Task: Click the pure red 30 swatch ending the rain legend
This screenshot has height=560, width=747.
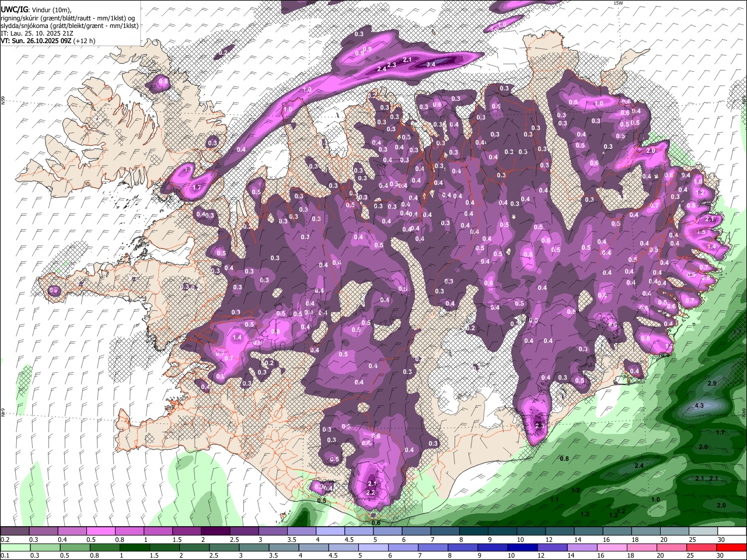Action: pyautogui.click(x=731, y=547)
